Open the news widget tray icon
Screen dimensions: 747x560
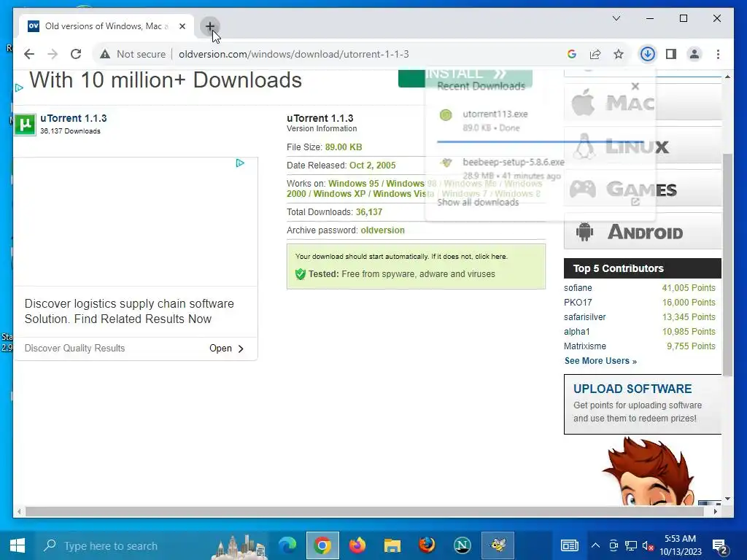[569, 545]
